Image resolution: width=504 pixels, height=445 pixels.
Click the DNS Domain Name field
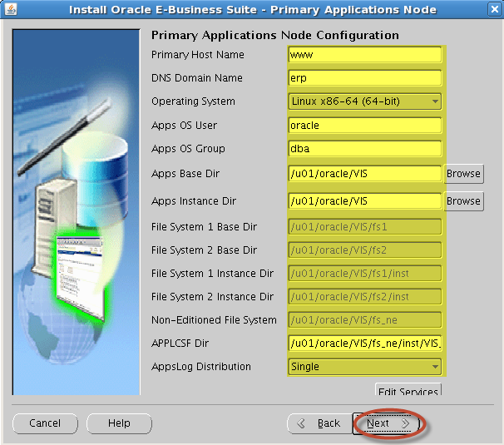coord(364,78)
